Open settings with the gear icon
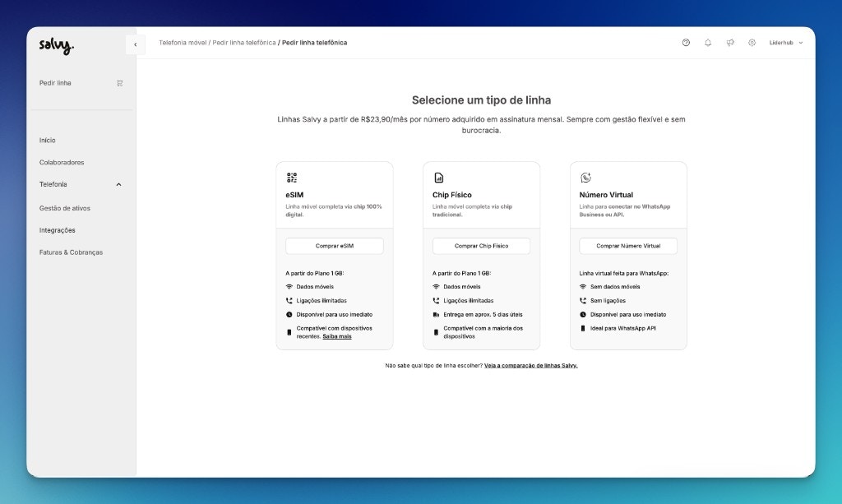The height and width of the screenshot is (504, 842). (752, 42)
